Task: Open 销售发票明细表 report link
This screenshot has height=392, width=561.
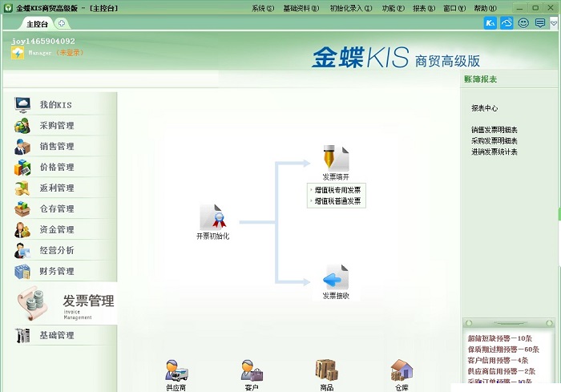Action: point(494,130)
